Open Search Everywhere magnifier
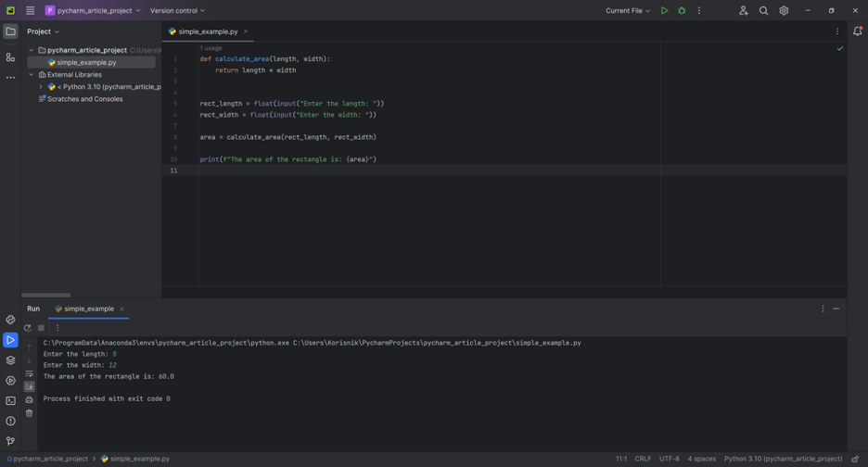The width and height of the screenshot is (868, 467). (763, 10)
